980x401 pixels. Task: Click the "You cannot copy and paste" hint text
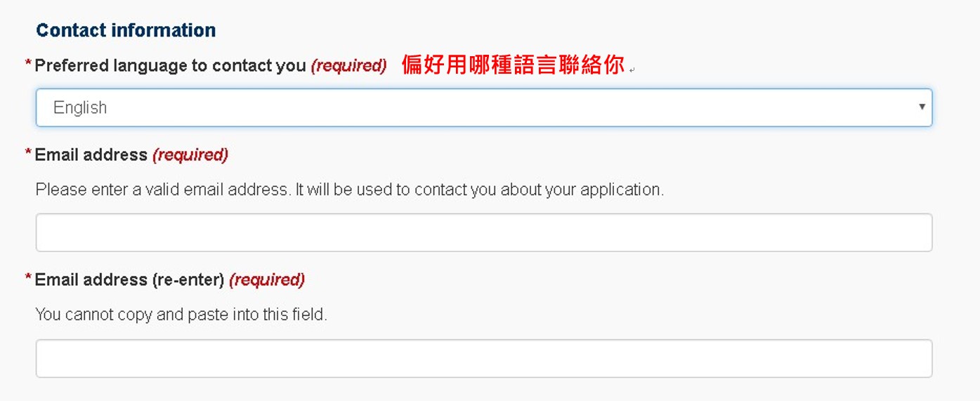pyautogui.click(x=181, y=315)
